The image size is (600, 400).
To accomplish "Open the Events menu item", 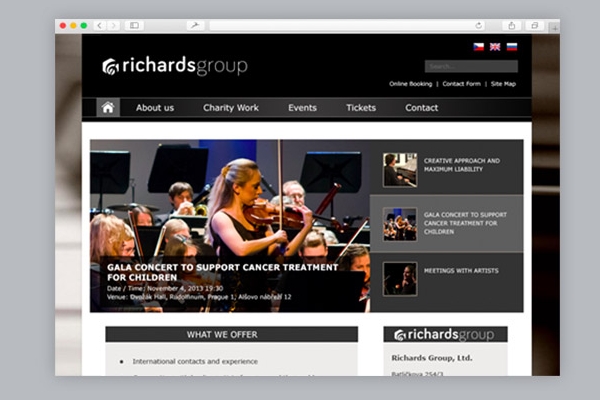I will point(302,108).
